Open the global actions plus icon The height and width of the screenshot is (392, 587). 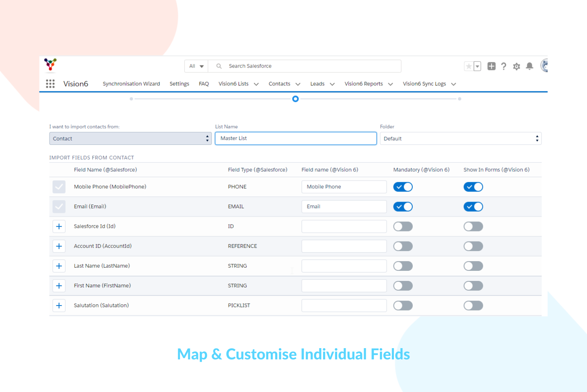pos(491,66)
